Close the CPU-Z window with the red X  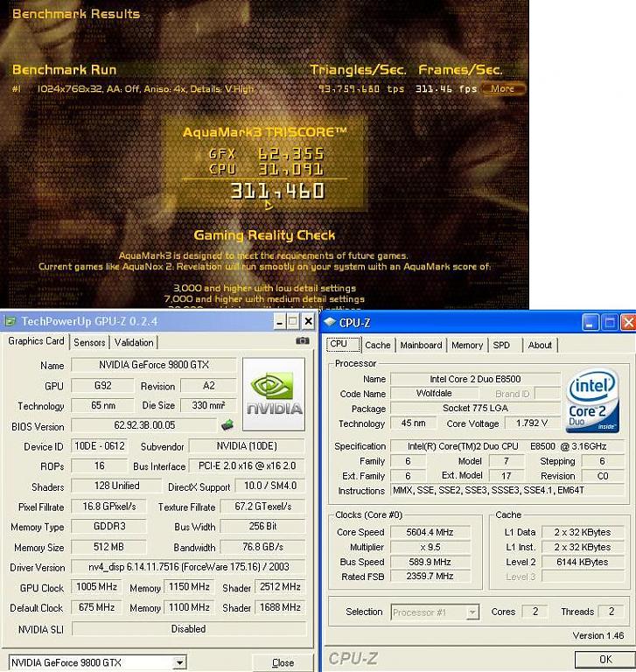[628, 323]
